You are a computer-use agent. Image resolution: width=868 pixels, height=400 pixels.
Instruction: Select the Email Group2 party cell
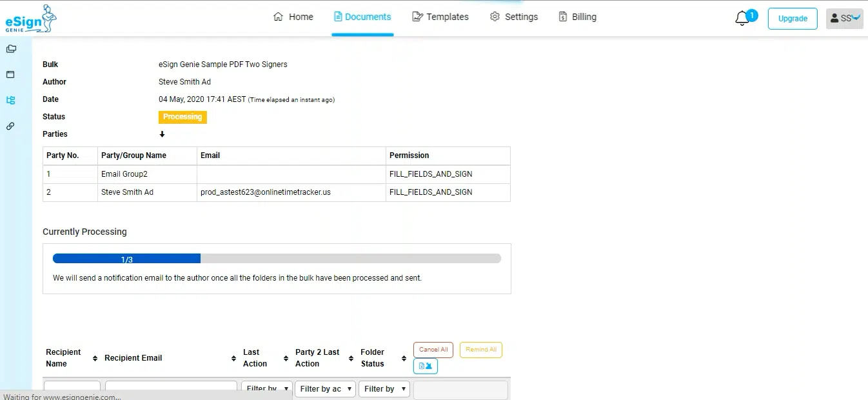(147, 174)
